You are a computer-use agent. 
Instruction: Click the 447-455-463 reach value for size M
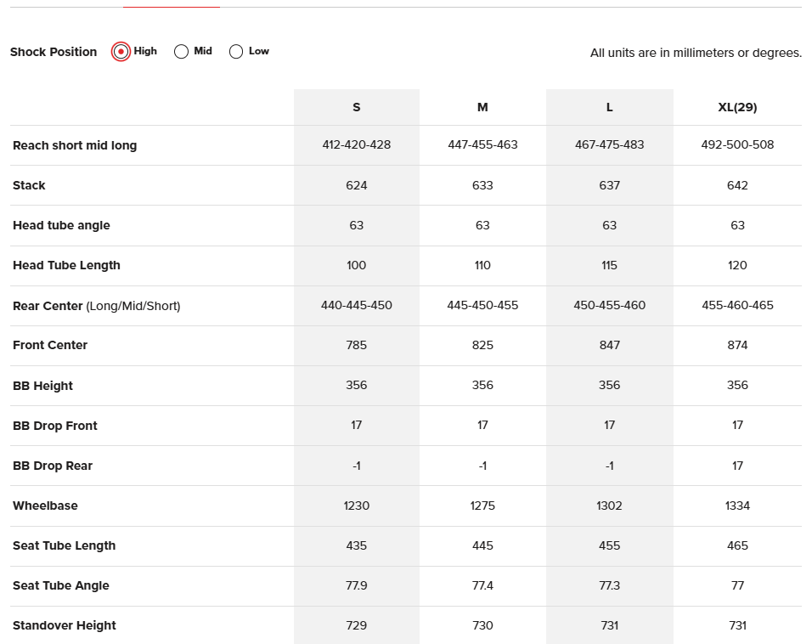[482, 145]
